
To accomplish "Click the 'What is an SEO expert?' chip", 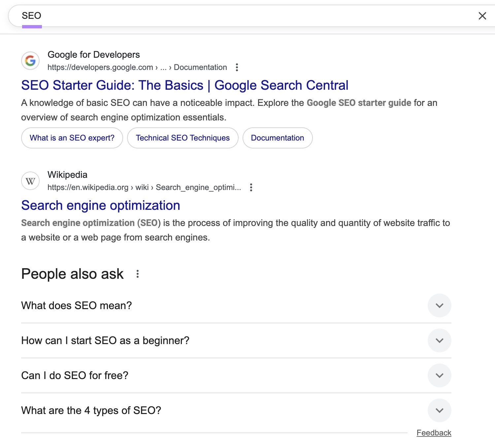I will click(x=72, y=138).
